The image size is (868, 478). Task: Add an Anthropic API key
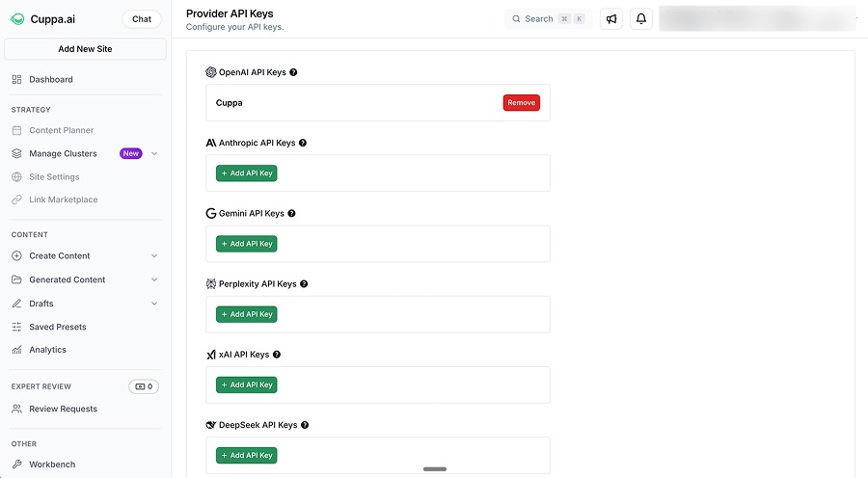point(246,173)
